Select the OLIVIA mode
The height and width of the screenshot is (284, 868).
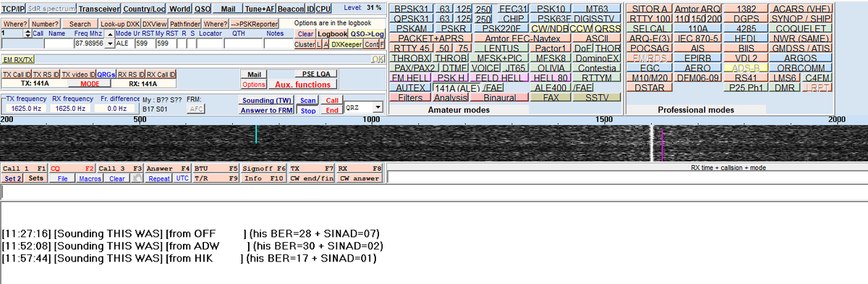(550, 67)
